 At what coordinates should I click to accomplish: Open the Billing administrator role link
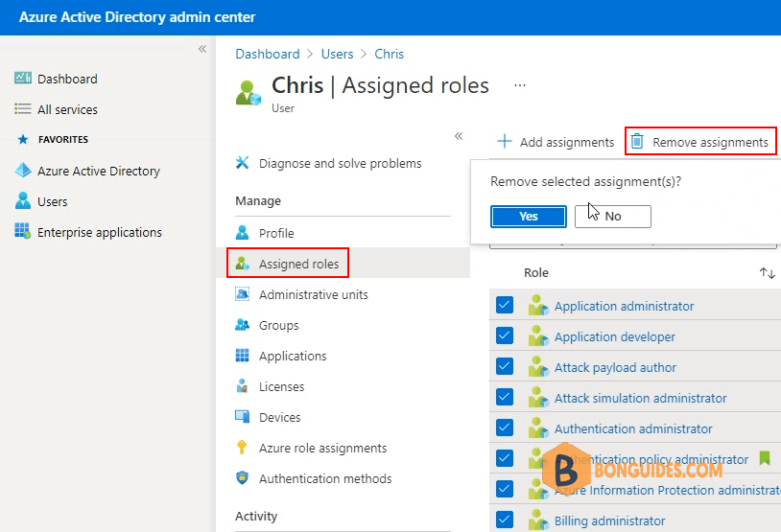tap(609, 520)
